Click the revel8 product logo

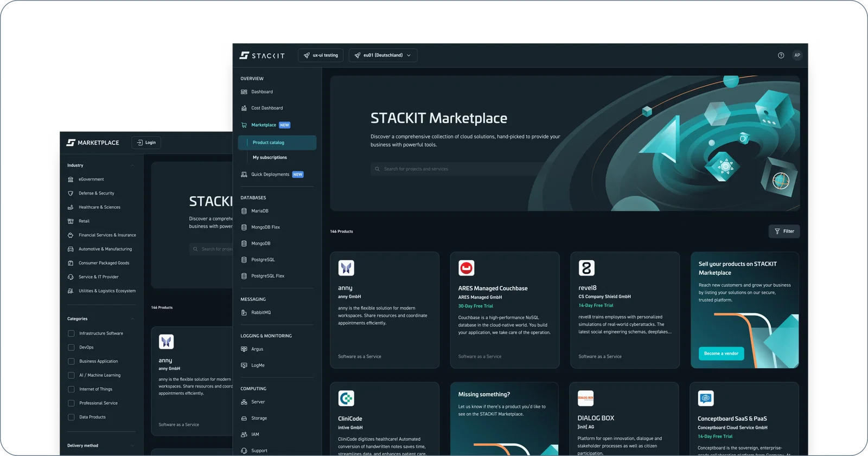(586, 268)
